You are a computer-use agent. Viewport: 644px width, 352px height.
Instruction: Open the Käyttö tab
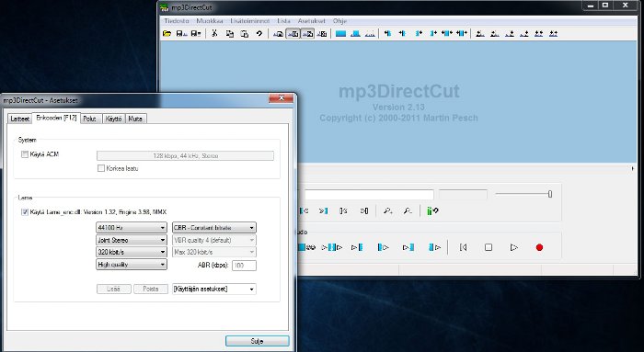113,119
